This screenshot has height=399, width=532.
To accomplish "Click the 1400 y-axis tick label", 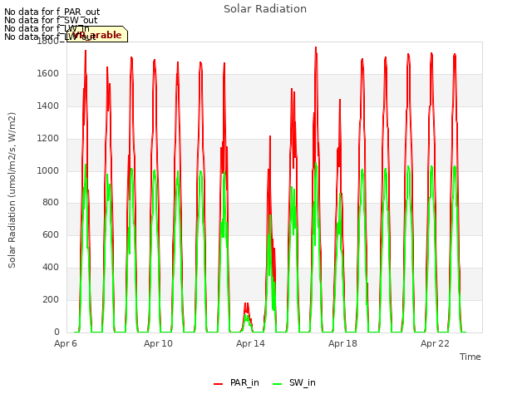I will (48, 106).
